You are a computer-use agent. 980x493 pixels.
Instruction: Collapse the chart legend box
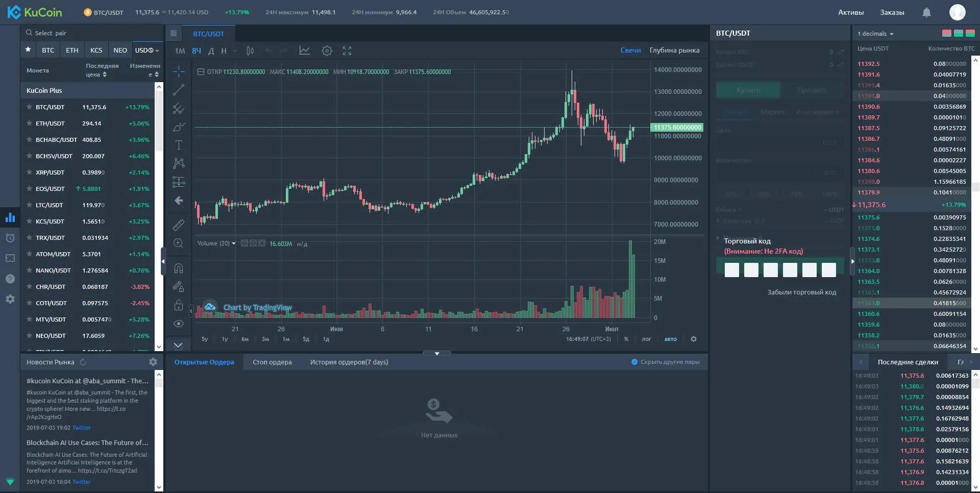(x=201, y=72)
